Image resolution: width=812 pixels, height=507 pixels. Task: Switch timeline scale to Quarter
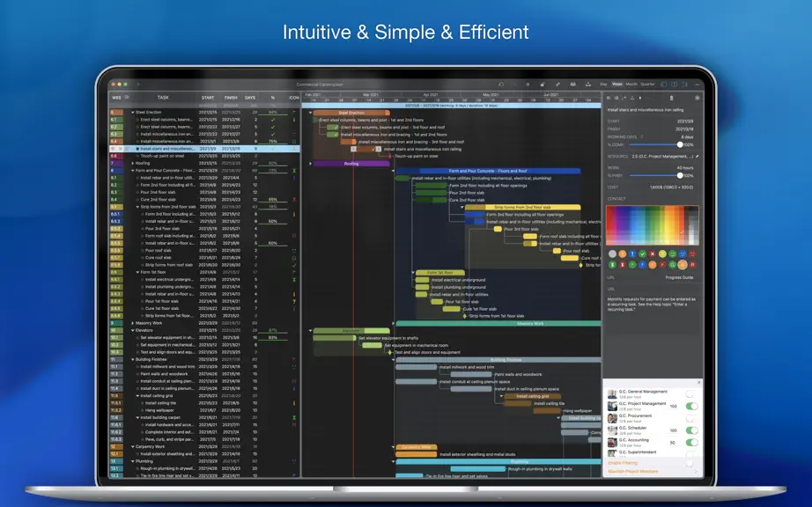click(648, 84)
